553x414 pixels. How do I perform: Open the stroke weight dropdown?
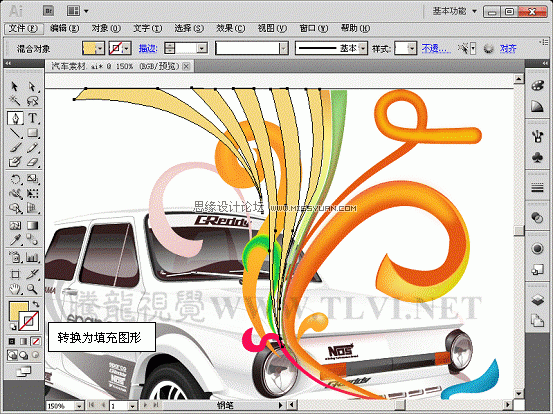tap(202, 48)
